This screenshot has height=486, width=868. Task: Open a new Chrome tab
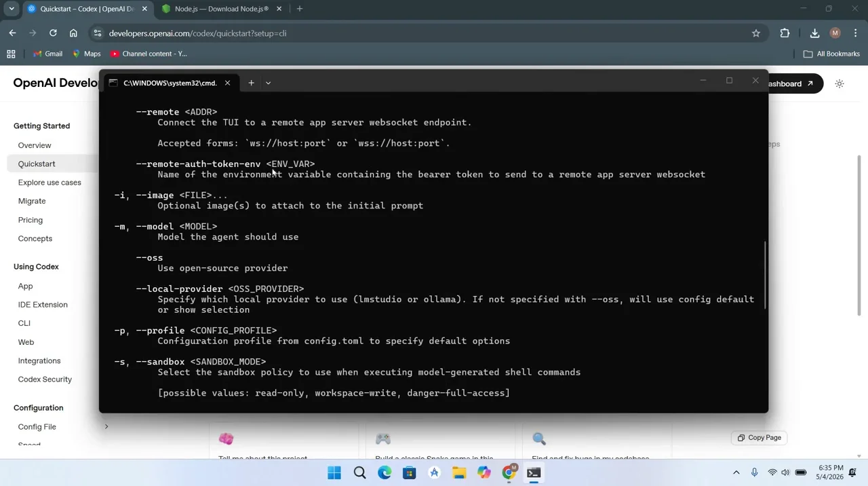click(x=300, y=9)
